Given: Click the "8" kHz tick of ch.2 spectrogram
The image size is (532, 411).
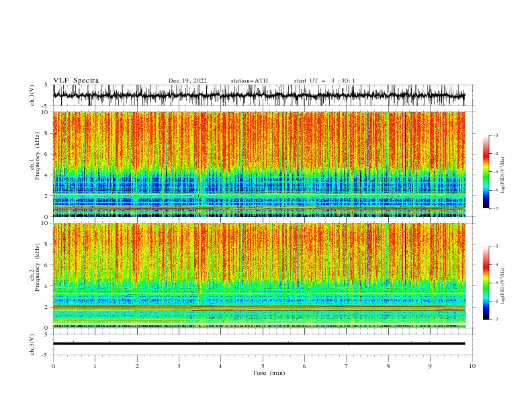Looking at the screenshot, I should (x=47, y=244).
